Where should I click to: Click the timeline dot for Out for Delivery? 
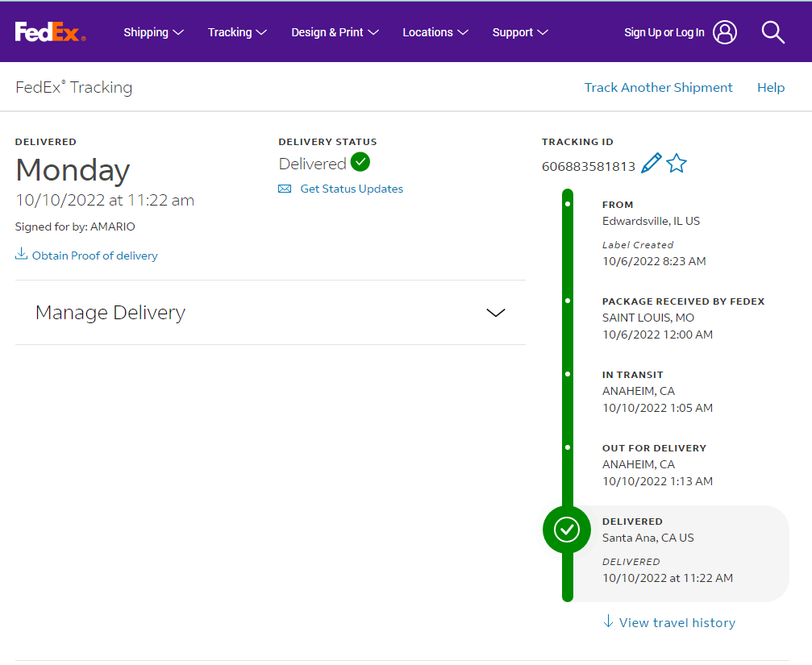(568, 447)
